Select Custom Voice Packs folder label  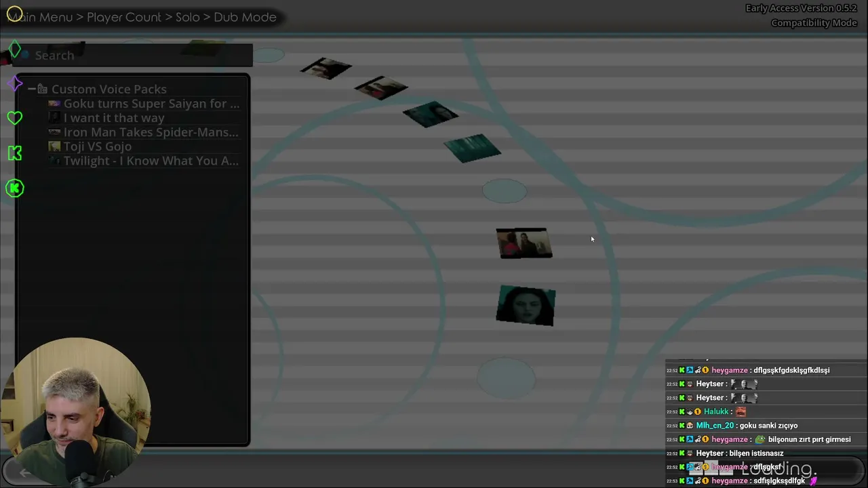click(108, 89)
